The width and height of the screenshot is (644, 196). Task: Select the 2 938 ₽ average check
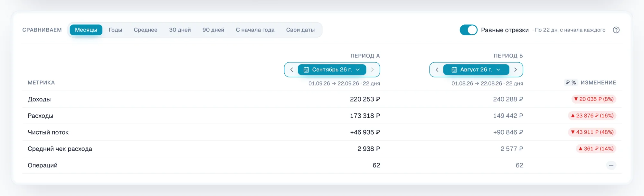coord(369,149)
